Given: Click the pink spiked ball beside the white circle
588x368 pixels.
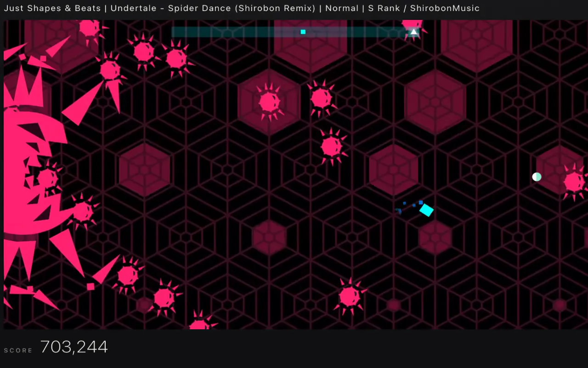Looking at the screenshot, I should click(x=574, y=182).
